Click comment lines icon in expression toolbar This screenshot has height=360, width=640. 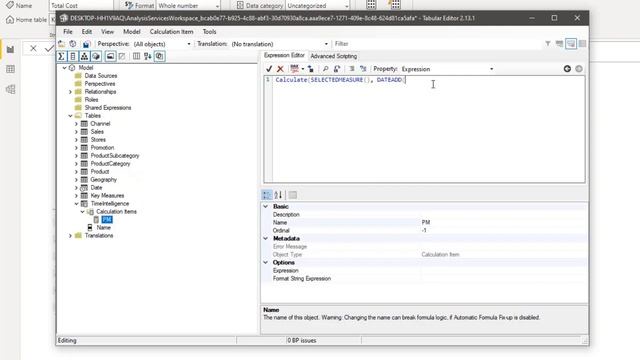351,69
